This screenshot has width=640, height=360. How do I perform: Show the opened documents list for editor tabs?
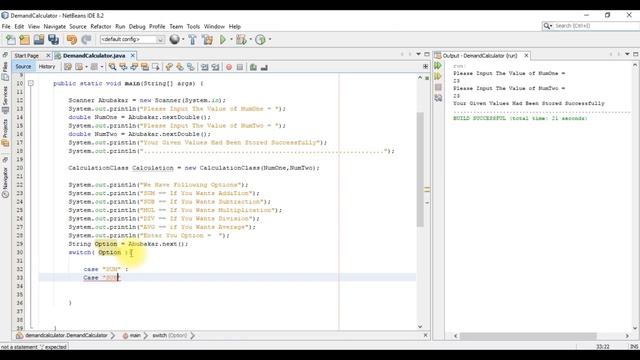click(x=418, y=54)
